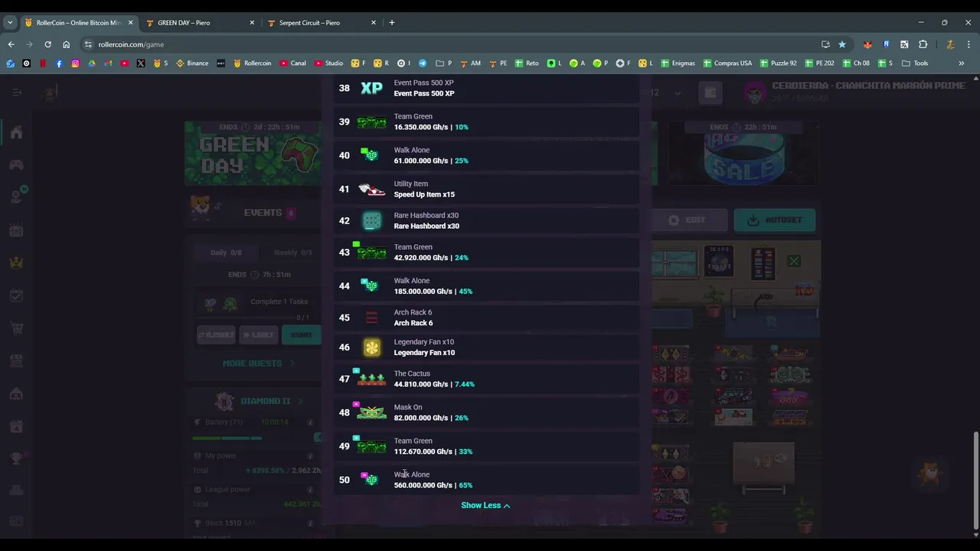980x551 pixels.
Task: Open the X (Twitter) bookmark
Action: point(141,64)
